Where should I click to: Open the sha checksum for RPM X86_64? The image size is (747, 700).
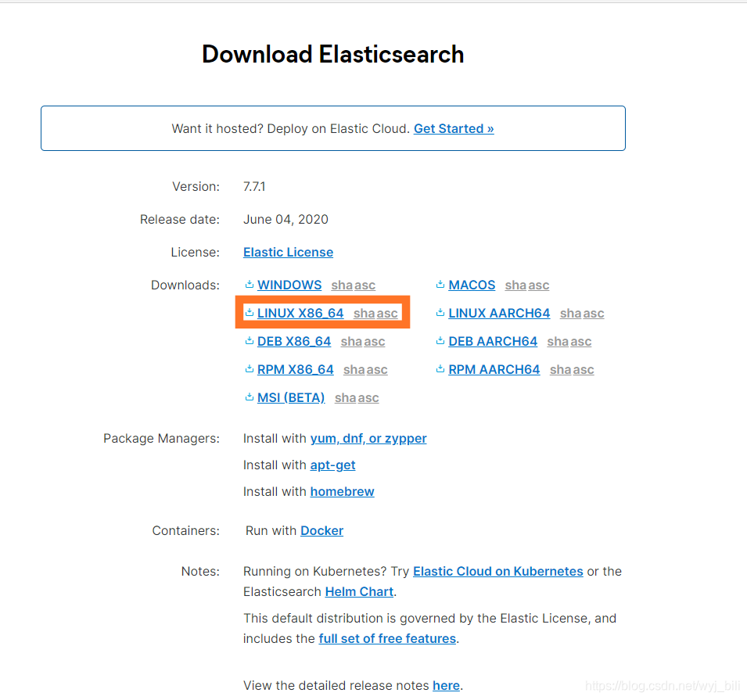[x=354, y=369]
